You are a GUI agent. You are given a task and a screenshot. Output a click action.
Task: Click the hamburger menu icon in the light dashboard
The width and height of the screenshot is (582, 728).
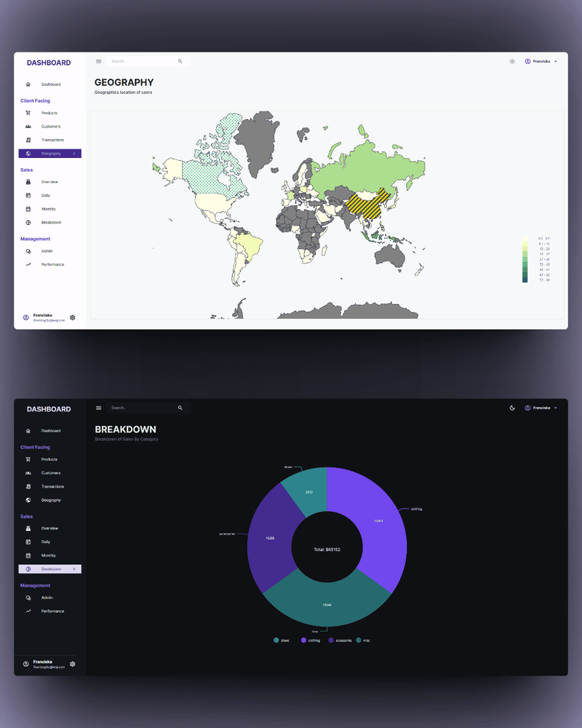[x=99, y=61]
